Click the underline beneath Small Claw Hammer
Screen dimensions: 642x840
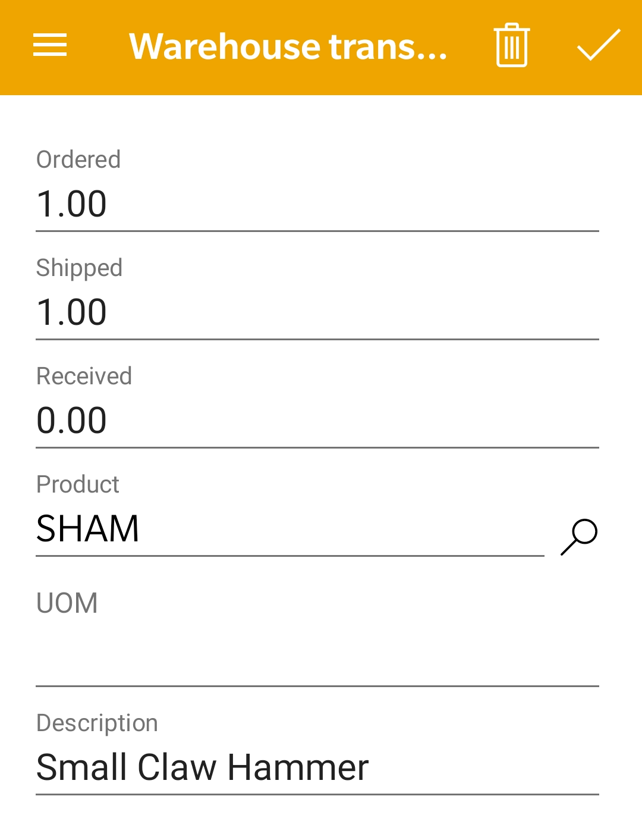317,794
